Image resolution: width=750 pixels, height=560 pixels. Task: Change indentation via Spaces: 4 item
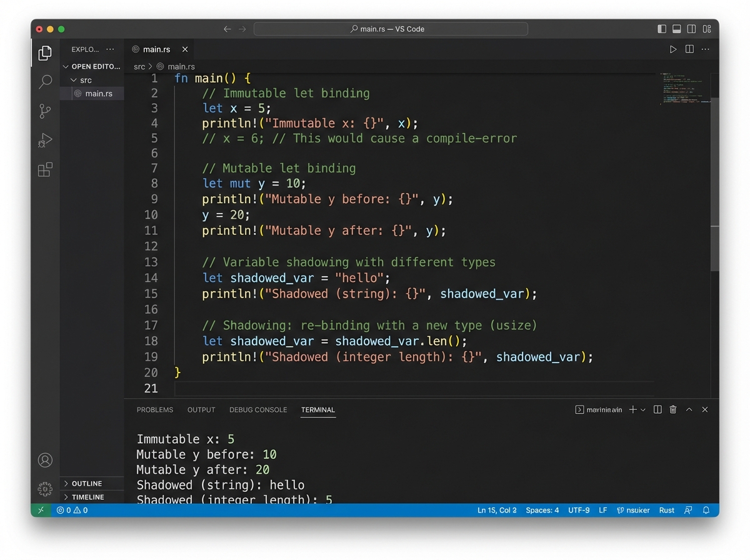point(542,510)
